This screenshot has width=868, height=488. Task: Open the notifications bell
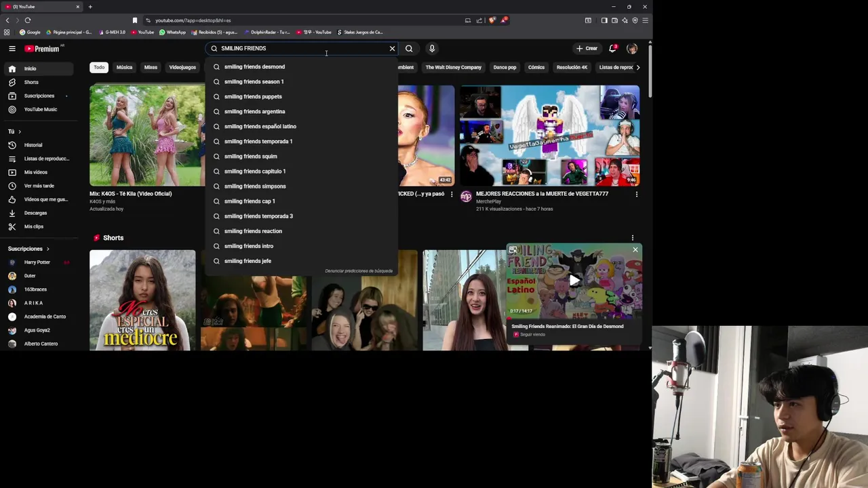(613, 49)
